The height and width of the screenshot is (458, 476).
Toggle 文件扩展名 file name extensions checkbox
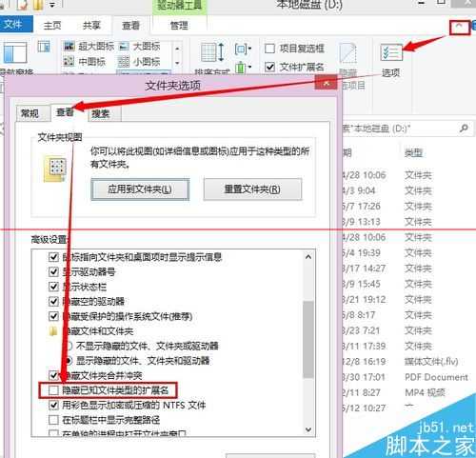point(269,67)
